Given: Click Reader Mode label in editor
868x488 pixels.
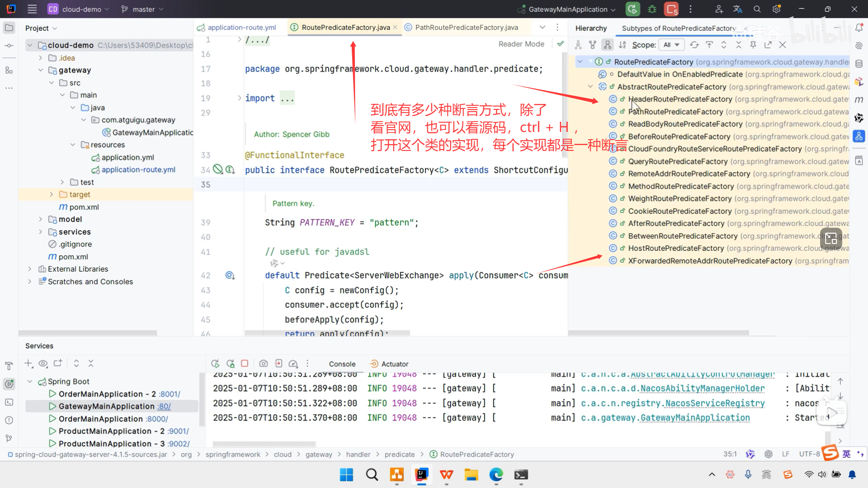Looking at the screenshot, I should (521, 44).
